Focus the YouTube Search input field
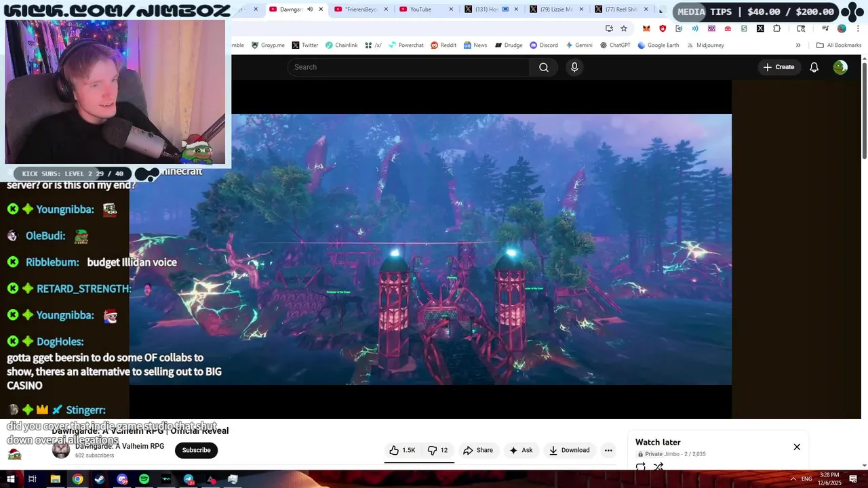Viewport: 868px width, 488px height. pos(408,67)
